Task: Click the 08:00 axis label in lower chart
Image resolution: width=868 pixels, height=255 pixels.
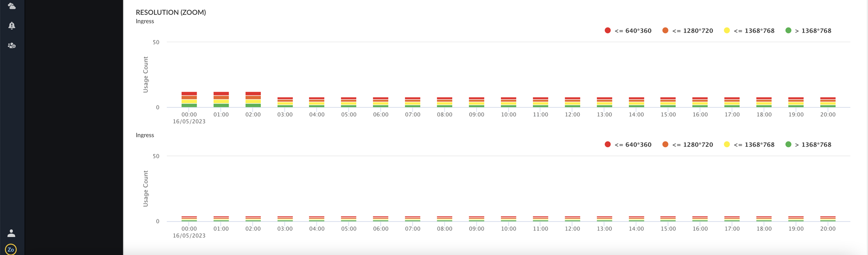Action: [445, 229]
